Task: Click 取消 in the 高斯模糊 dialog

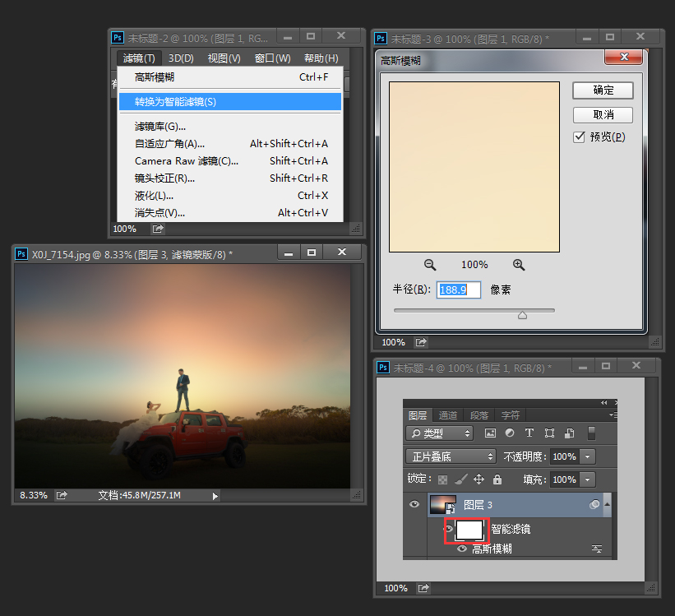Action: coord(603,114)
